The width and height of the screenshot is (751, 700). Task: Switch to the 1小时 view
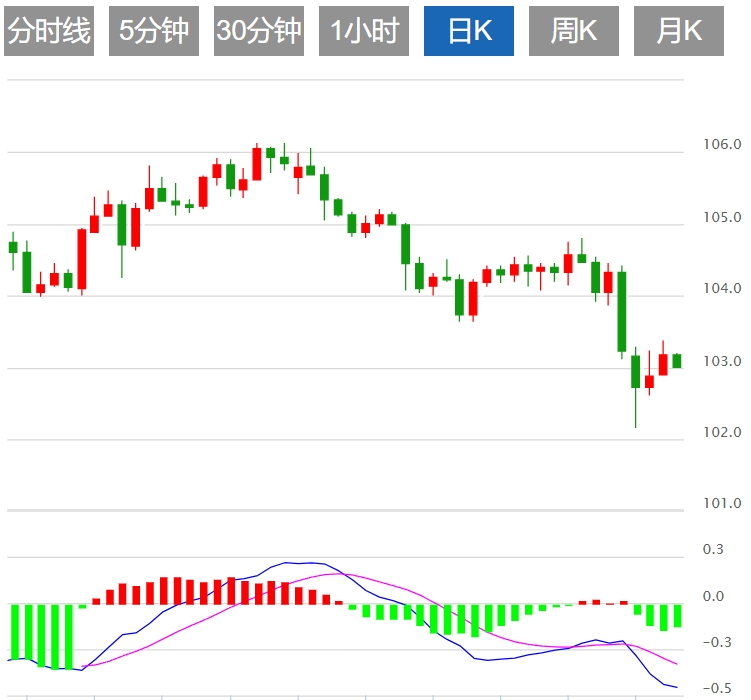[364, 32]
